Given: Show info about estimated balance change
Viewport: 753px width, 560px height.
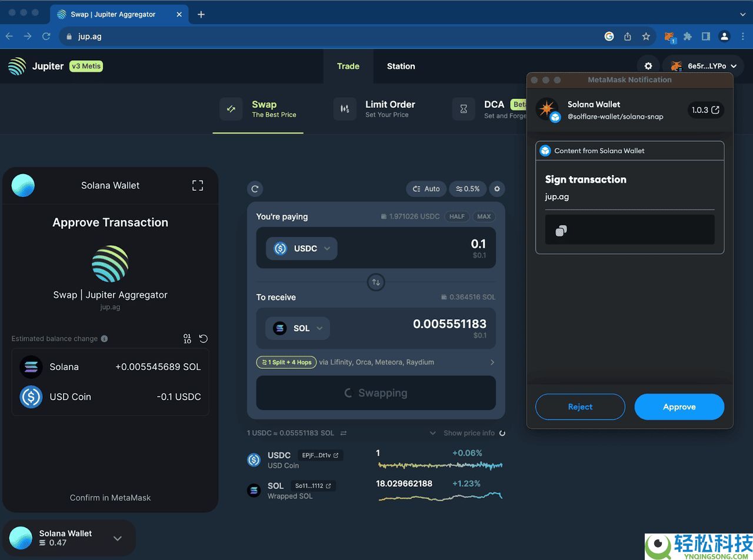Looking at the screenshot, I should 104,339.
